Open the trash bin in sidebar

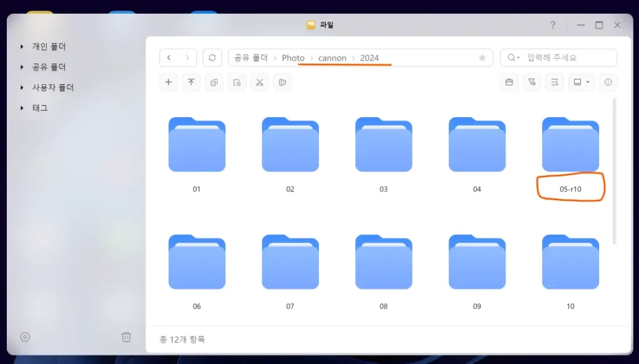pos(126,337)
